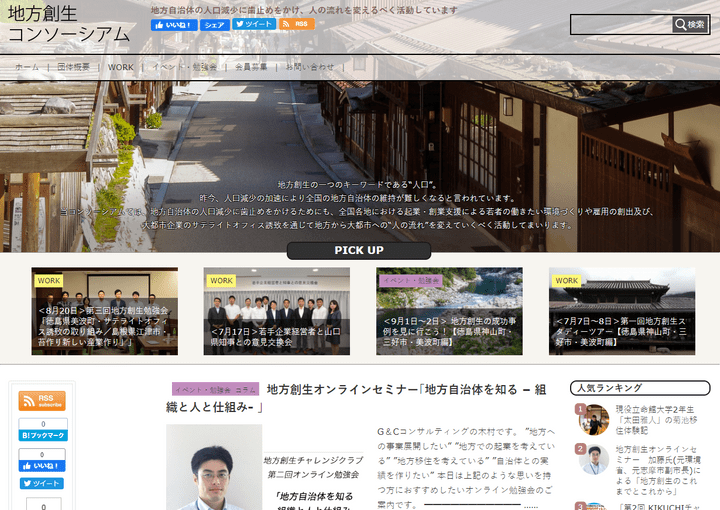Open the article photo of man with glasses
Viewport: 720px width, 510px height.
[x=214, y=467]
